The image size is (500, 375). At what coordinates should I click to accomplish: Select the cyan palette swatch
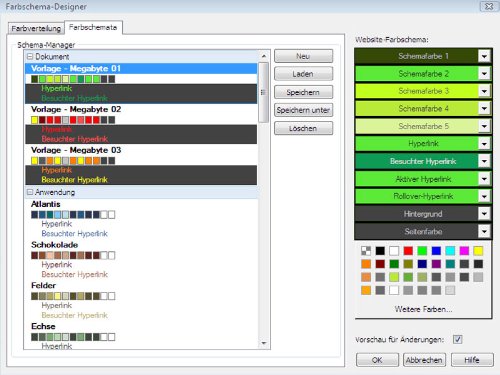[450, 251]
